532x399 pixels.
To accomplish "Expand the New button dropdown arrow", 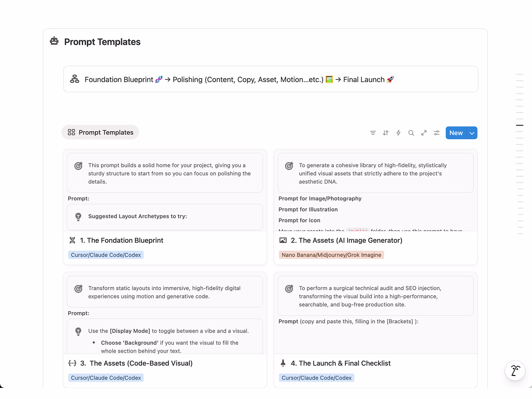I will coord(472,133).
